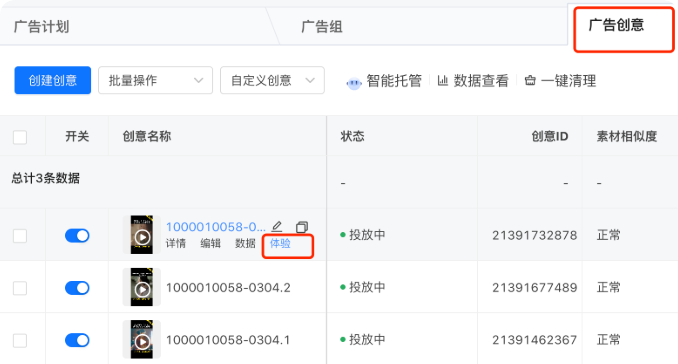
Task: Open the 智能托管 link
Action: (x=394, y=81)
